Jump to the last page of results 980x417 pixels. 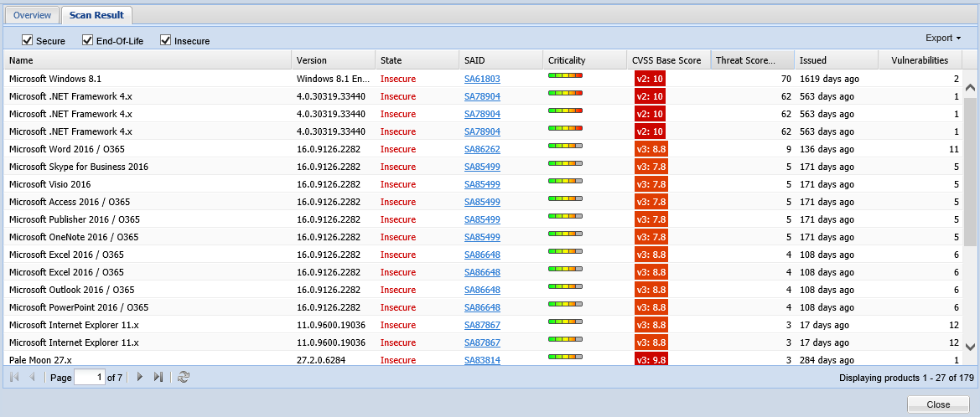(x=158, y=378)
